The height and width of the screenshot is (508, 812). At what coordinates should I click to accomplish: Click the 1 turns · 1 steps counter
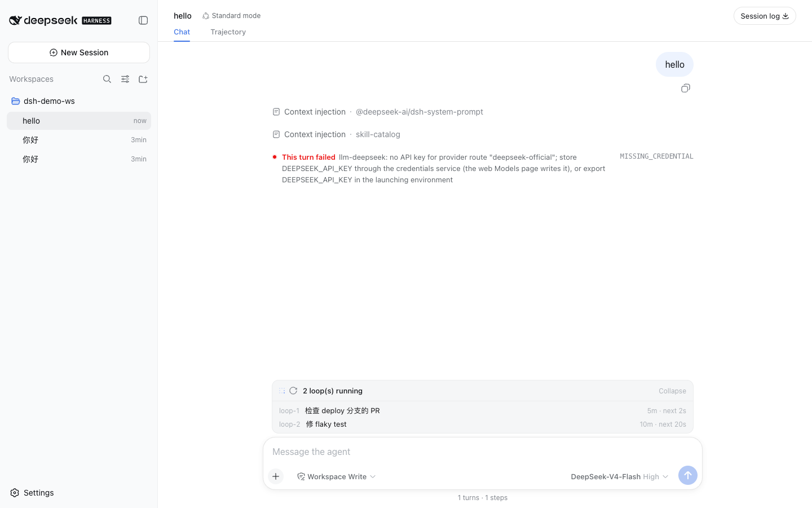coord(483,498)
